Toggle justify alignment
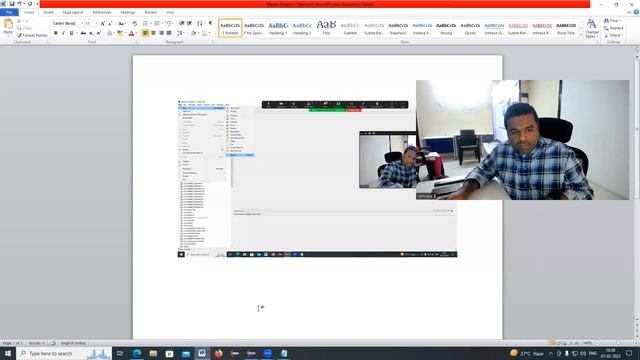 tap(169, 33)
